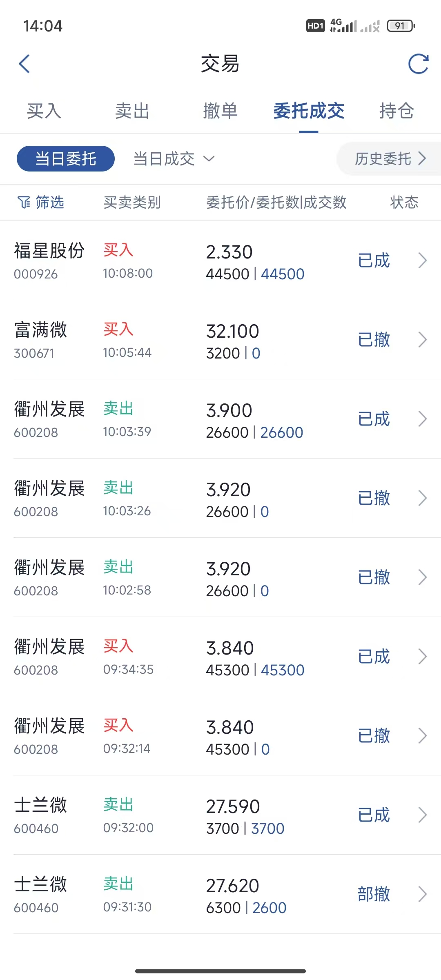Open 富满微 order detail arrow
The image size is (441, 980).
423,340
